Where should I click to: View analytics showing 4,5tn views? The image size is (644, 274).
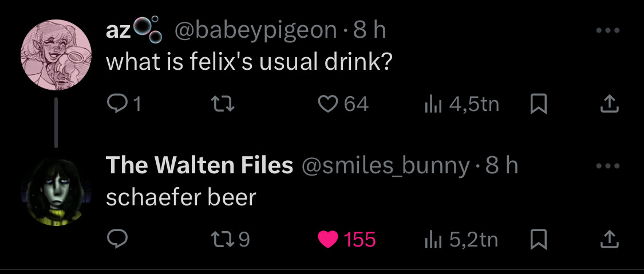click(461, 104)
